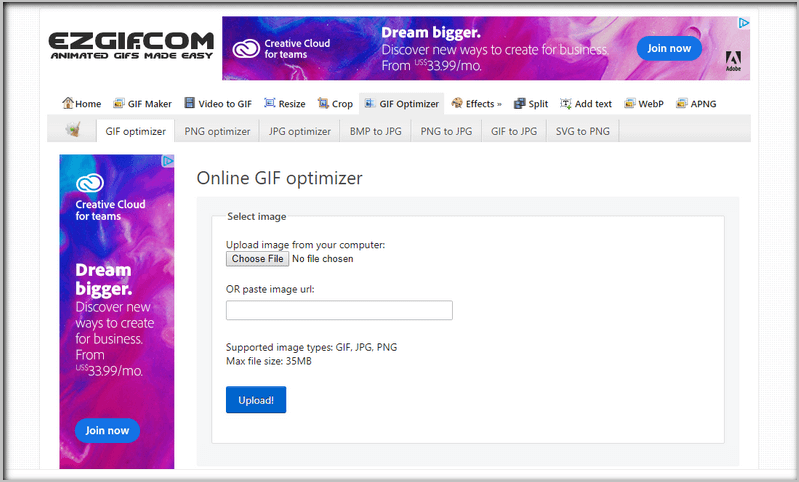Open the Add text menu item
799x482 pixels.
point(586,103)
